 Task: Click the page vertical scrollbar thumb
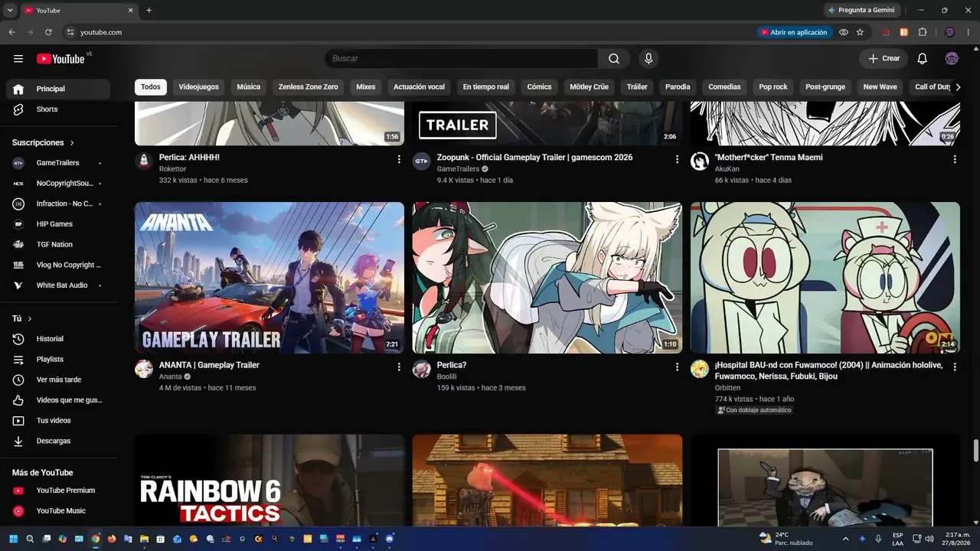(975, 451)
